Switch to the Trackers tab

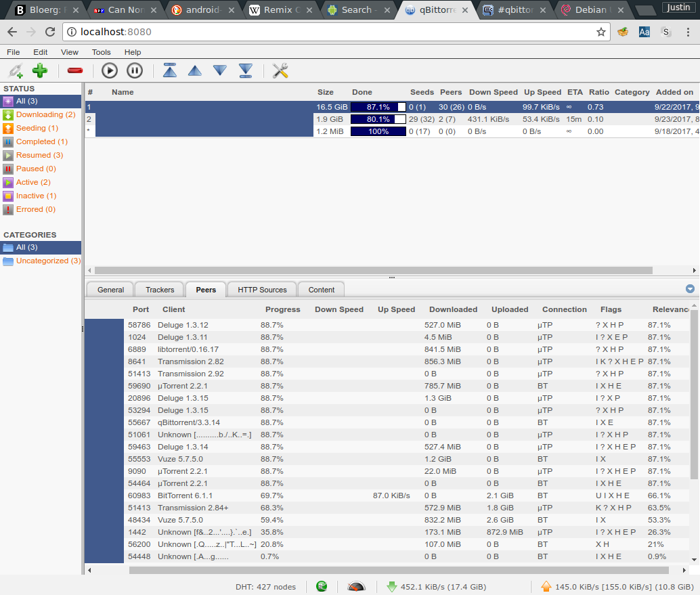tap(160, 290)
